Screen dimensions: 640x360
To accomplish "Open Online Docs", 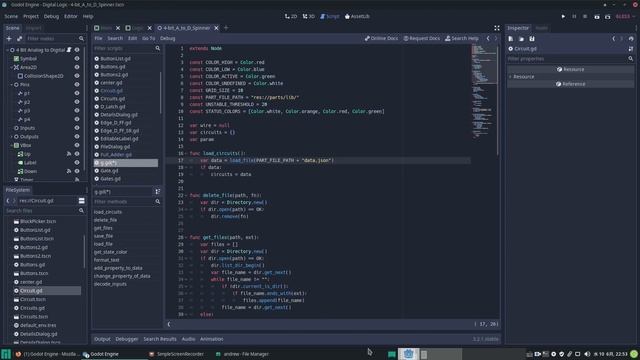I will (381, 38).
